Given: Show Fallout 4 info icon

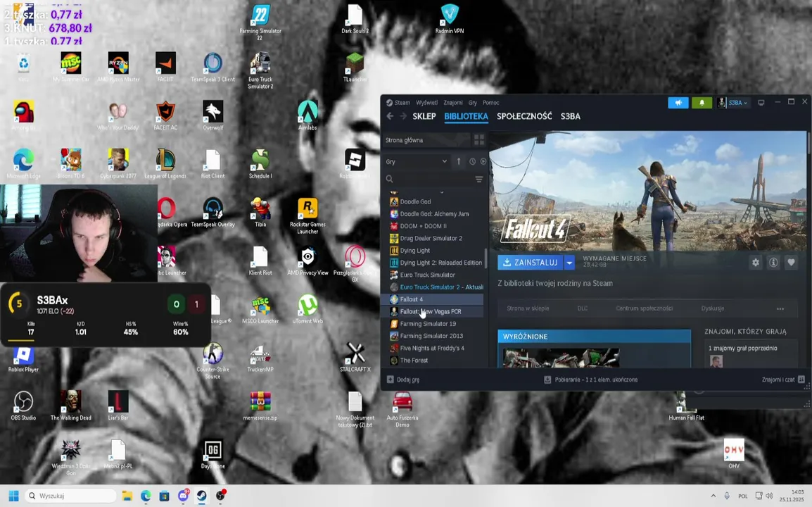Looking at the screenshot, I should (773, 263).
